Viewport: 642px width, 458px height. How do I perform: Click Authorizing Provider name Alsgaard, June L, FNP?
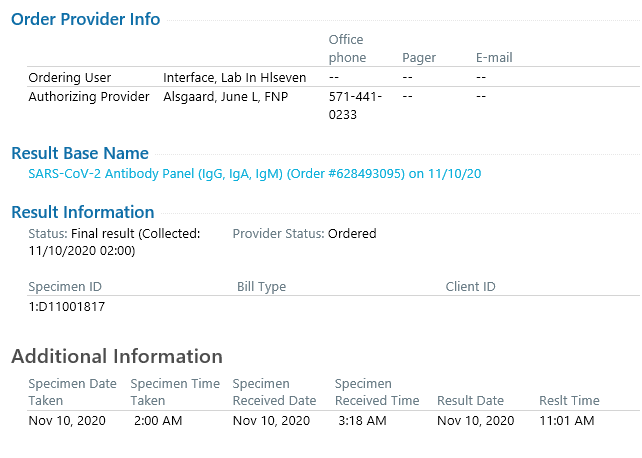coord(226,97)
